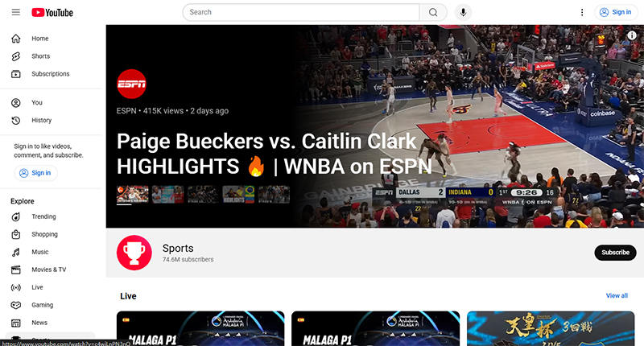644x346 pixels.
Task: Select the first carousel thumbnail
Action: click(x=132, y=195)
